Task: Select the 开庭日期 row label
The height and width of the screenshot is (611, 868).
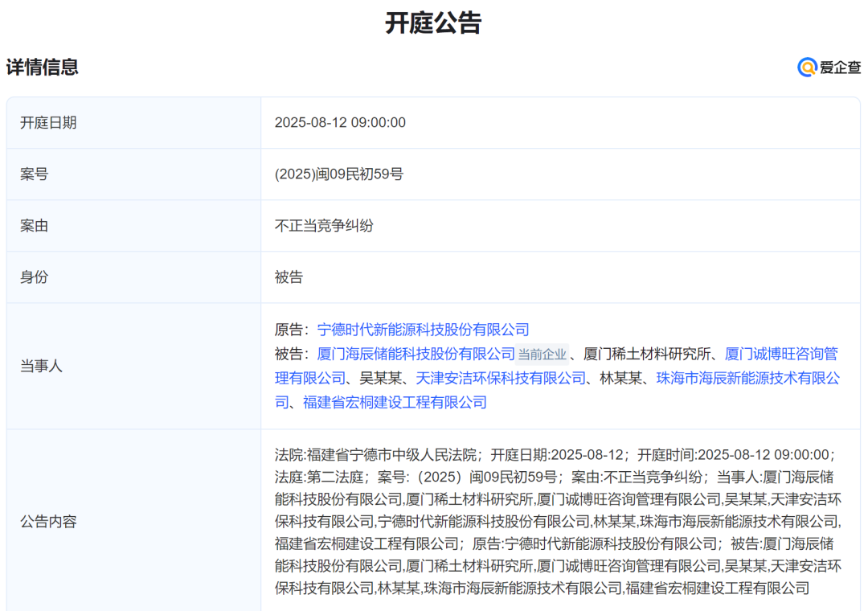Action: [x=48, y=123]
